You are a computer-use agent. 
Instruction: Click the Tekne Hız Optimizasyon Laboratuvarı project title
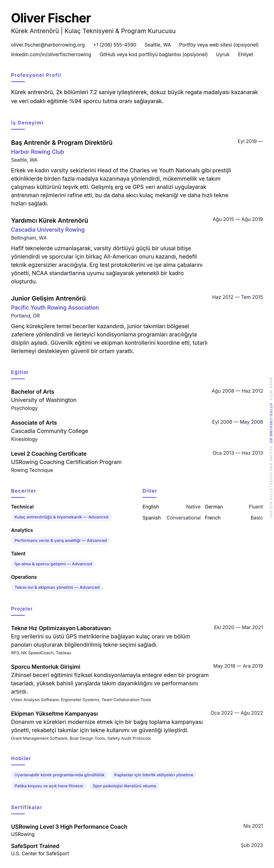pos(61,628)
